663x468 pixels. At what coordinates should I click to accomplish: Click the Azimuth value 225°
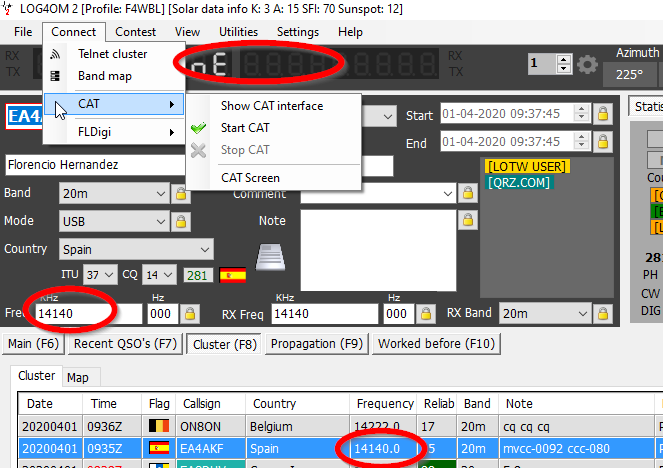630,75
